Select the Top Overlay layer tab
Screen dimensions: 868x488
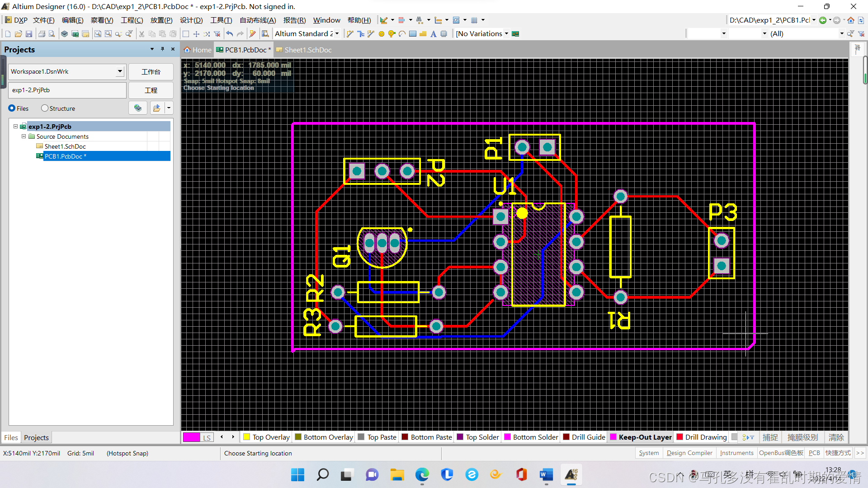266,437
